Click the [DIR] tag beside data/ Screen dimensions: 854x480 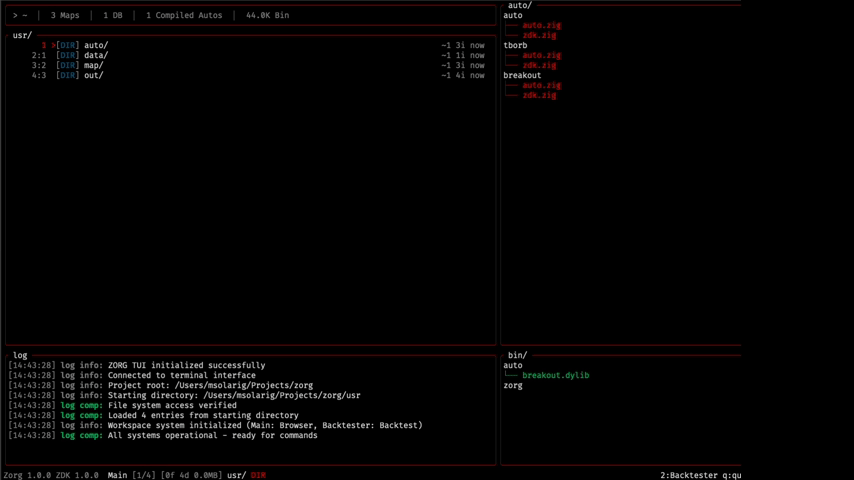click(x=68, y=55)
